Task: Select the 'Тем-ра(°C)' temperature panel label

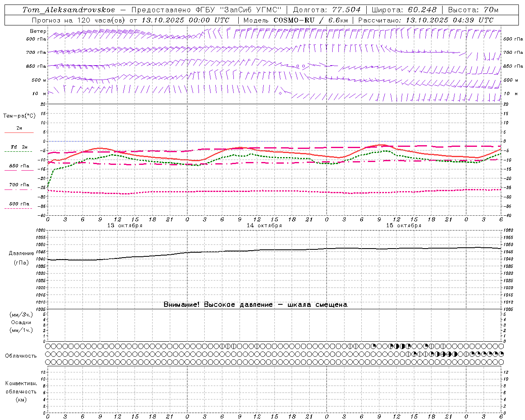Action: point(19,116)
